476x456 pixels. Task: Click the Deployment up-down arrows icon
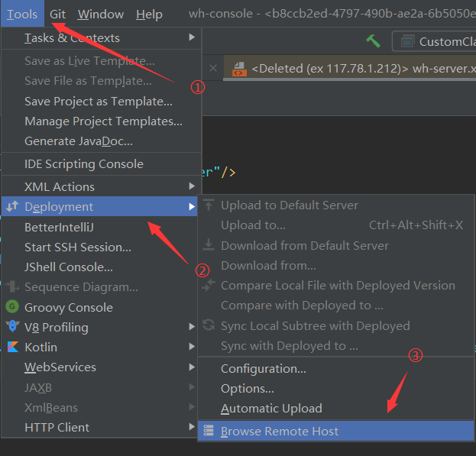click(12, 206)
